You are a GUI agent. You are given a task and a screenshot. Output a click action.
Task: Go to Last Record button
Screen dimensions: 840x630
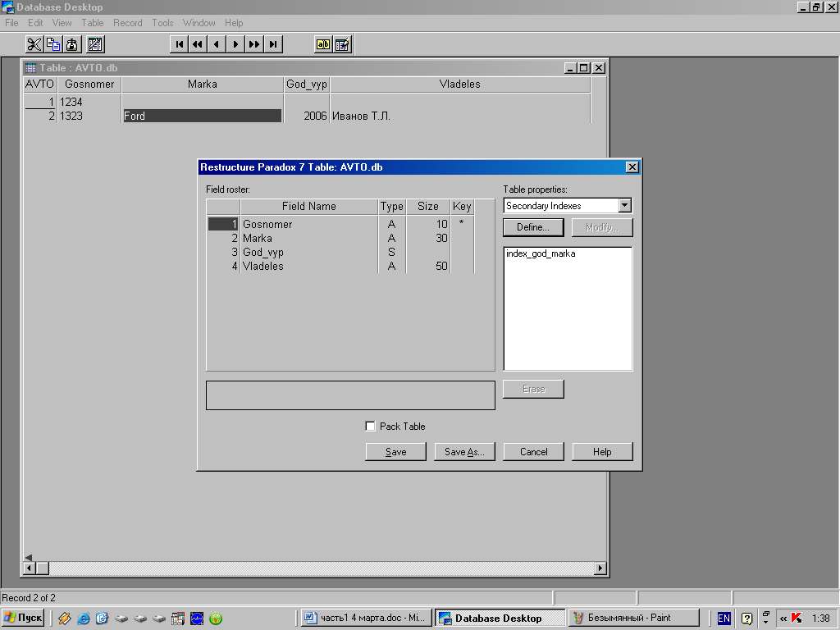click(x=273, y=44)
